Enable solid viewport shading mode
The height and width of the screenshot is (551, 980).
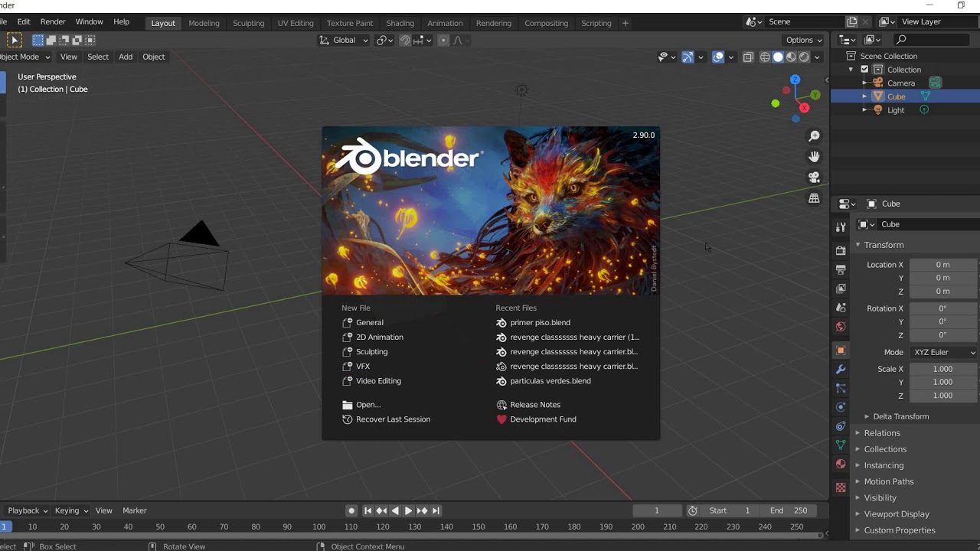(x=778, y=57)
